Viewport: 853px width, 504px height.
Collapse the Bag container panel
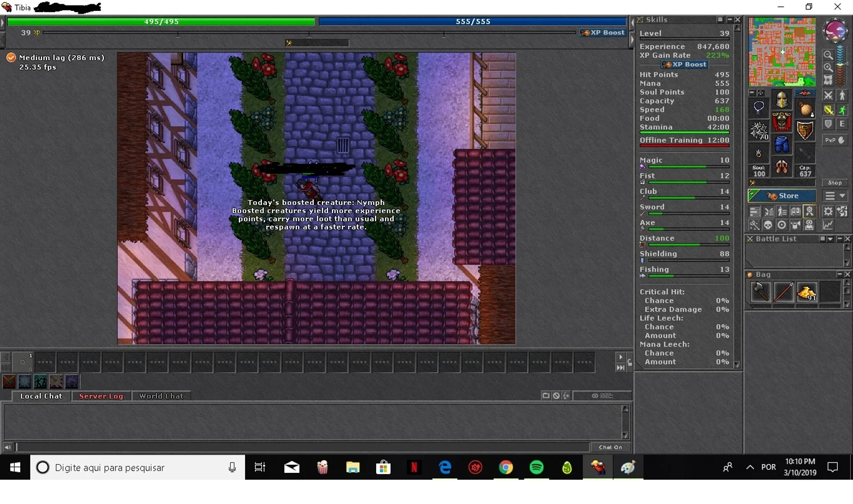click(x=839, y=274)
